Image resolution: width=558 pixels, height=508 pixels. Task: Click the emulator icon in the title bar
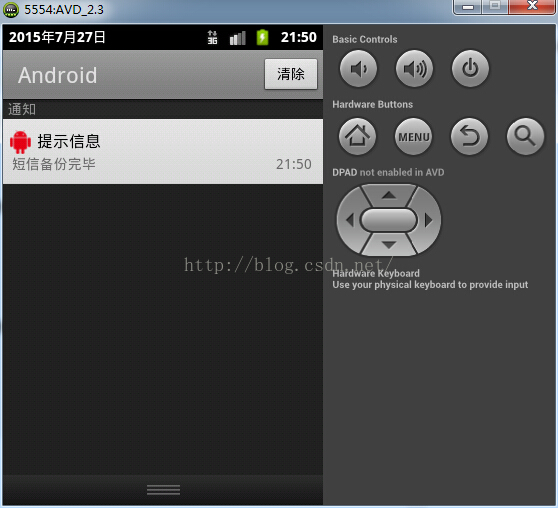(11, 10)
